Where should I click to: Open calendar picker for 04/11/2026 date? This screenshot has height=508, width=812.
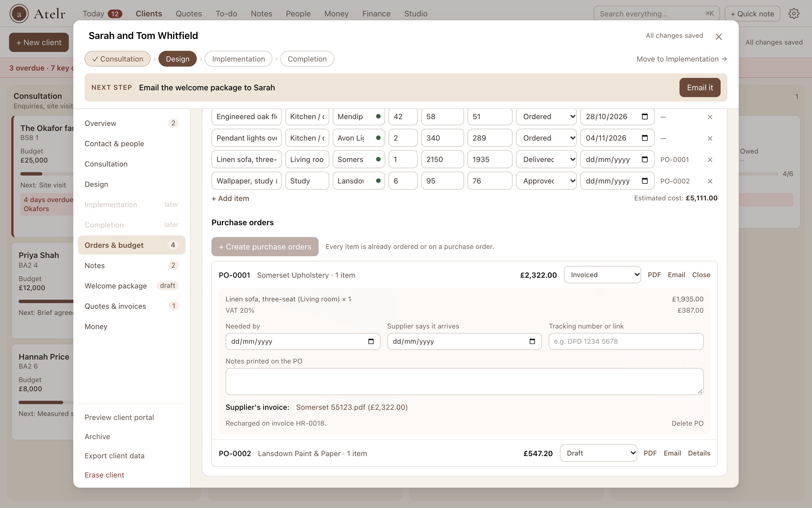[x=645, y=138]
